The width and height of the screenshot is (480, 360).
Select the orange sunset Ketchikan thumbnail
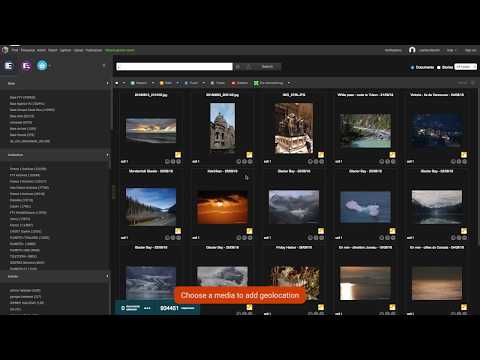(222, 207)
